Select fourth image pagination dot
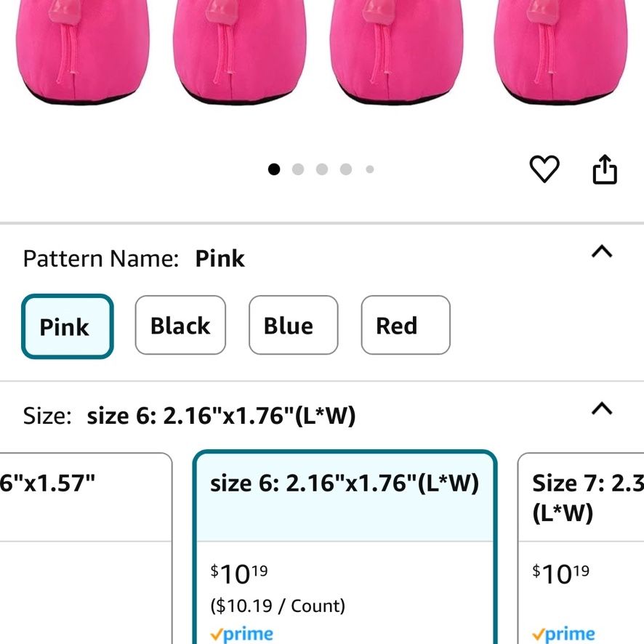The image size is (644, 644). [346, 169]
